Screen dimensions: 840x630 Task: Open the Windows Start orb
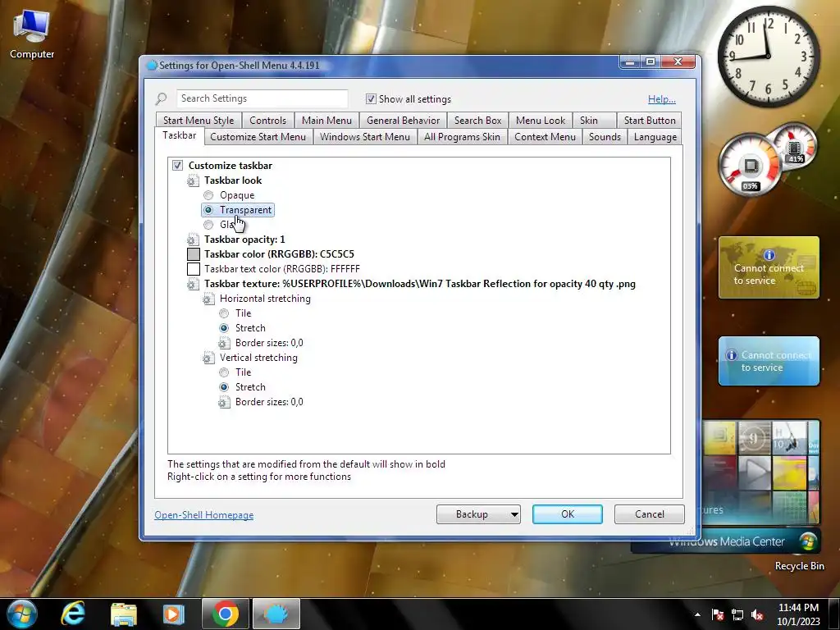[x=22, y=614]
